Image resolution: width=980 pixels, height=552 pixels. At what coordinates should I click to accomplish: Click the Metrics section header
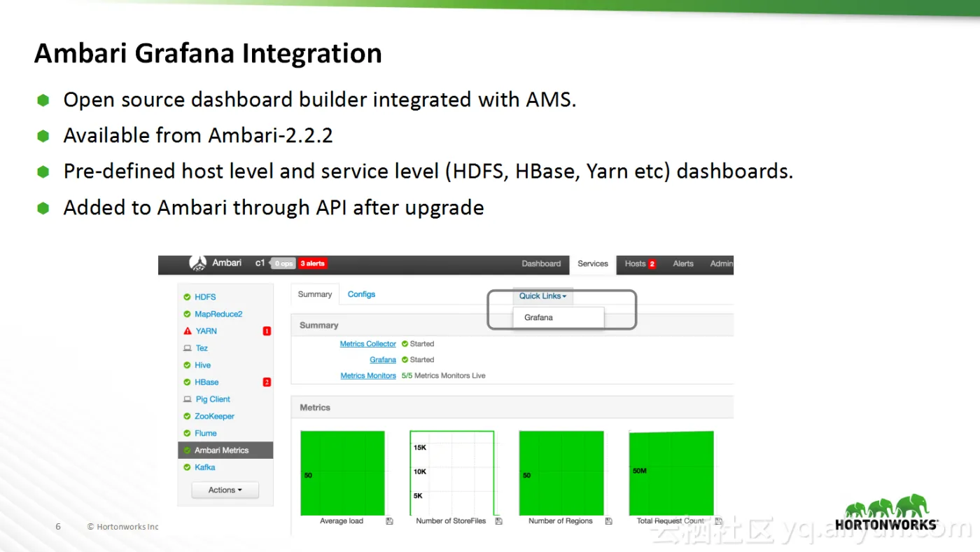pos(512,408)
